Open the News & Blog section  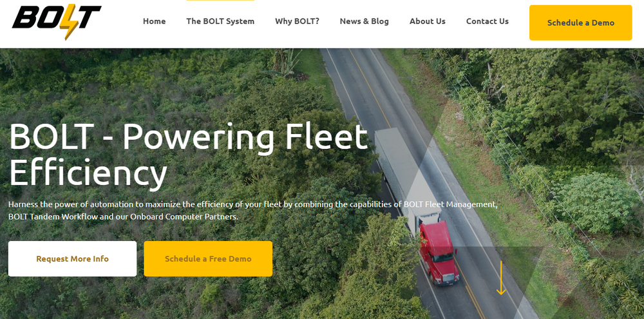tap(364, 21)
